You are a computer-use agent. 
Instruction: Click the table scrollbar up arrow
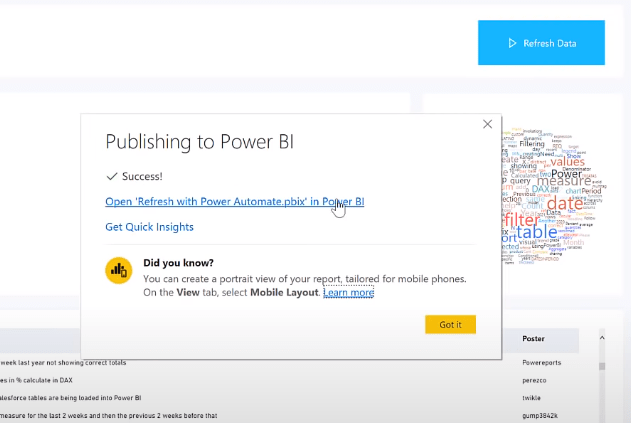602,339
